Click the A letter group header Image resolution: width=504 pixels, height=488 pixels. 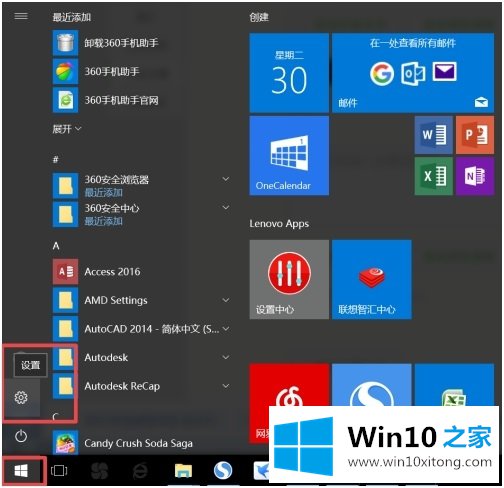[56, 246]
